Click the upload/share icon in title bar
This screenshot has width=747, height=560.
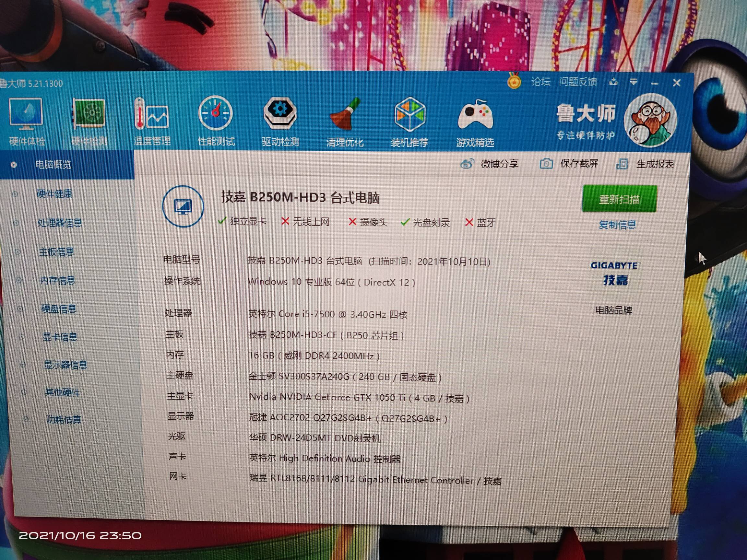click(x=613, y=82)
